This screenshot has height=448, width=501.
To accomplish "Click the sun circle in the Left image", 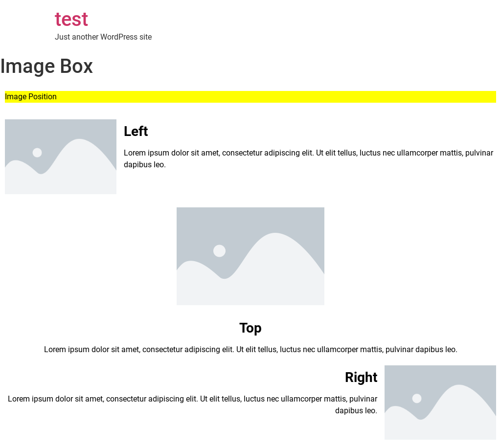I will 37,153.
